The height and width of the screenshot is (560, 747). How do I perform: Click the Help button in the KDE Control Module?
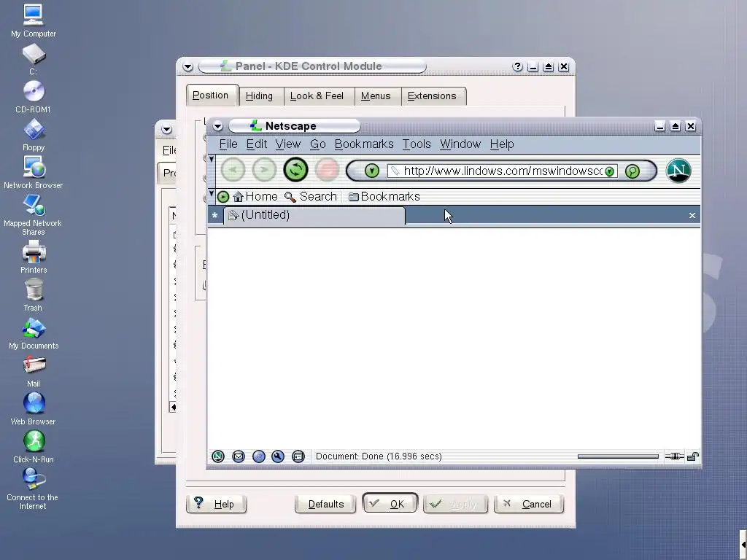click(x=216, y=504)
